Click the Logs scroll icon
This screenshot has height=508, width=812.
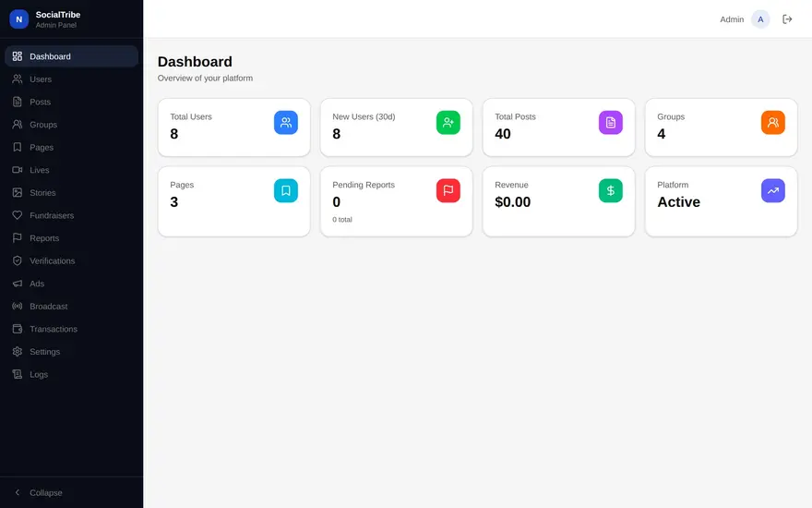[18, 374]
